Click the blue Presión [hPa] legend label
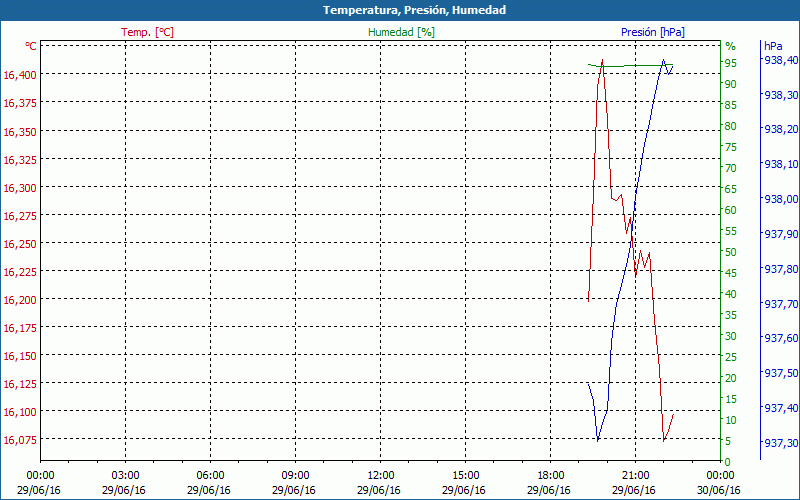800x500 pixels. click(653, 32)
